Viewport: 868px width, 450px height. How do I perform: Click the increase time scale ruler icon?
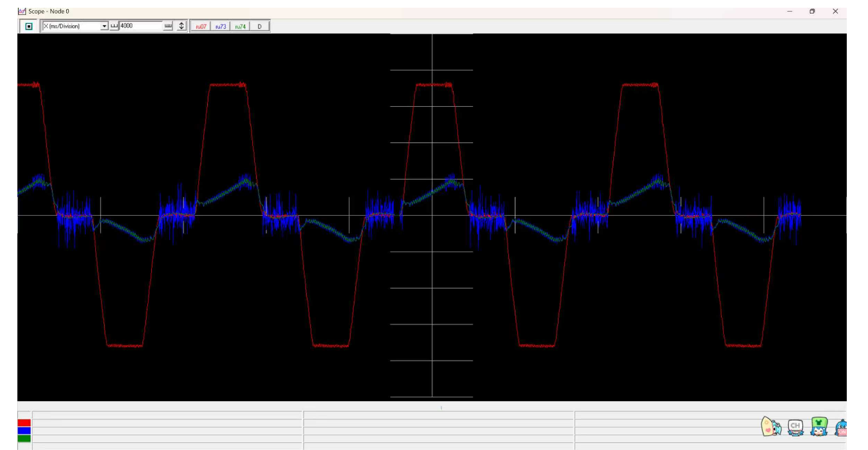coord(169,26)
